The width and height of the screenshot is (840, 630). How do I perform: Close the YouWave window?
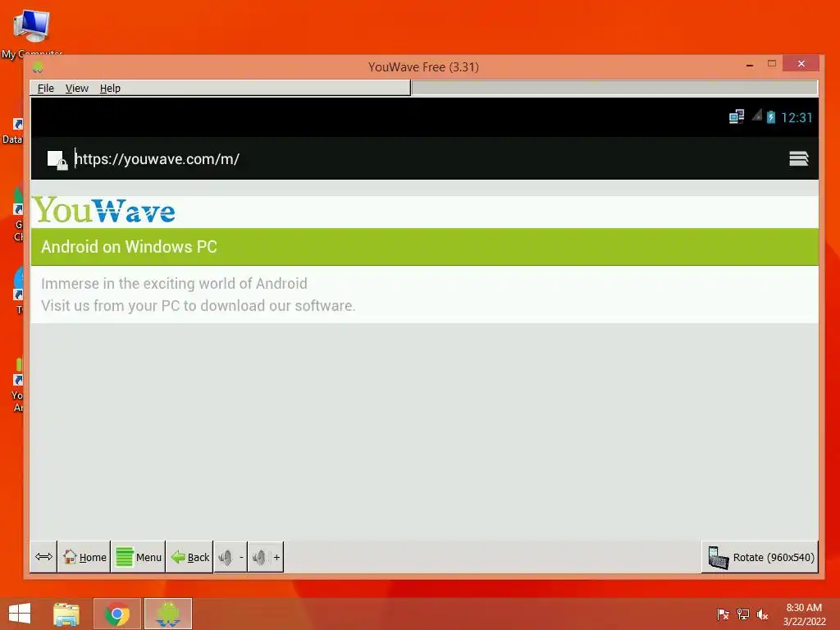pos(801,63)
